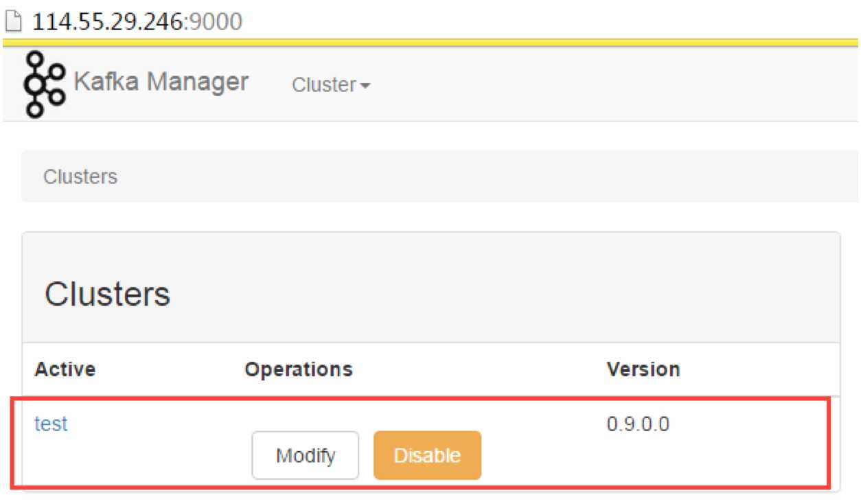Click the Active column header
The height and width of the screenshot is (504, 861).
[65, 369]
